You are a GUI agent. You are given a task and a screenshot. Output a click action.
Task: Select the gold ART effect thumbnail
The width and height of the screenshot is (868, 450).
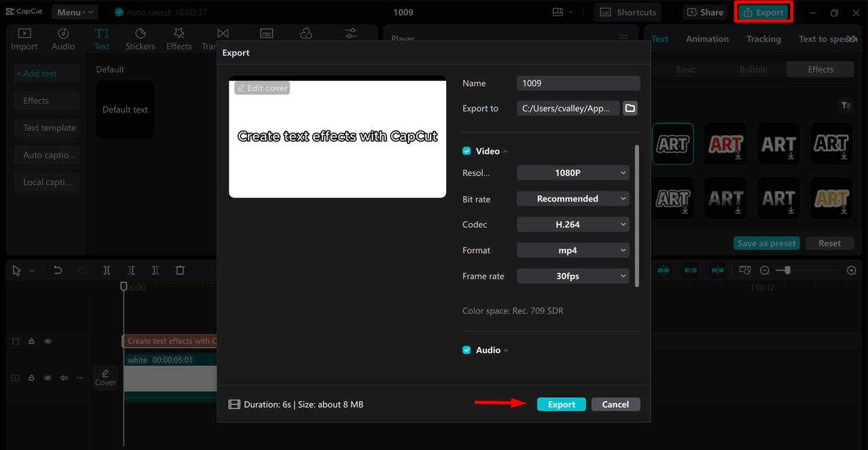click(x=831, y=198)
